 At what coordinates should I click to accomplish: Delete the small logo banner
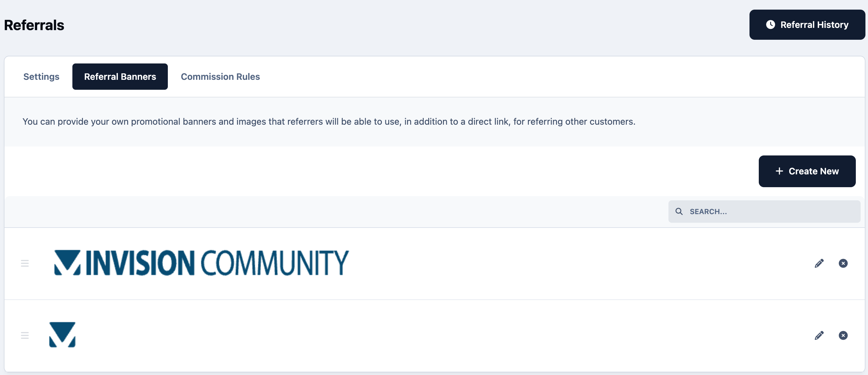click(x=843, y=336)
